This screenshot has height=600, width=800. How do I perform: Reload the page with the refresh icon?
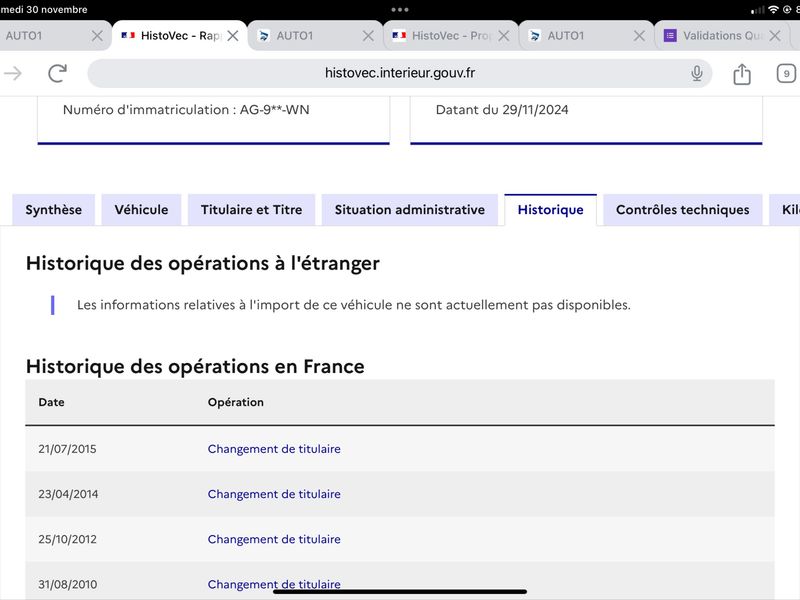58,73
